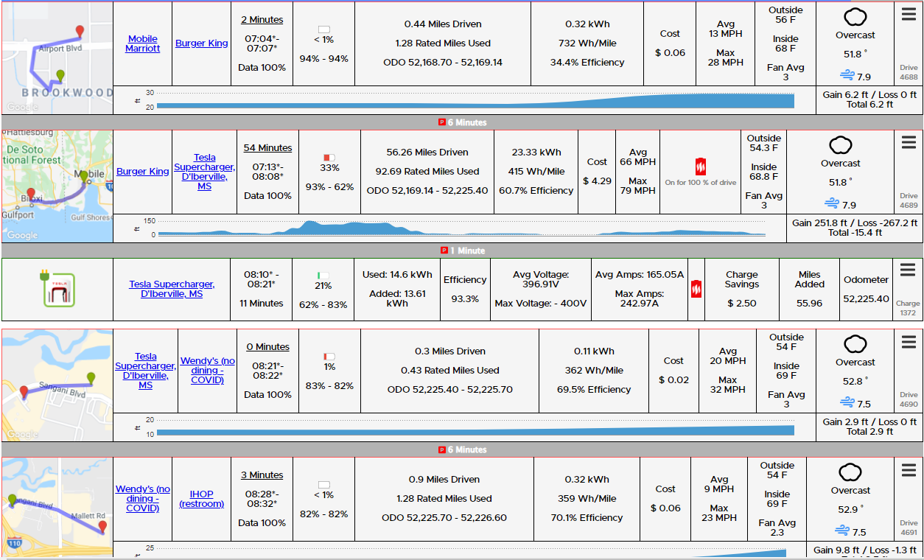Click Charge Savings $ 2.50 cell
The width and height of the screenshot is (924, 560).
tap(742, 289)
